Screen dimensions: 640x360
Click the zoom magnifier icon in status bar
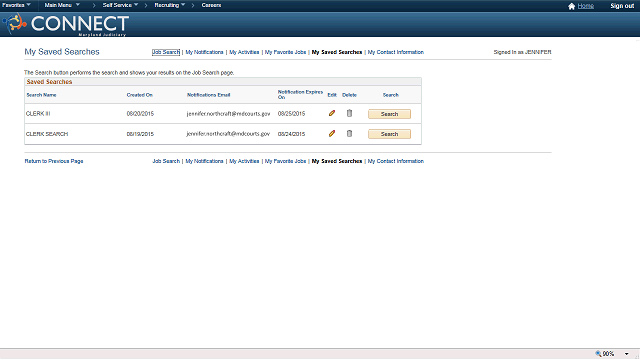pos(598,354)
